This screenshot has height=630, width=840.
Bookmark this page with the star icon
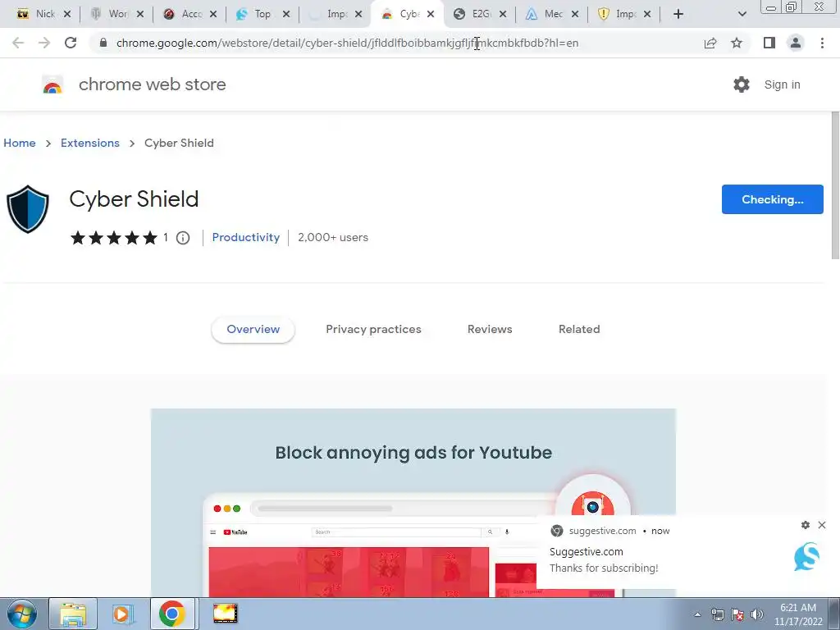[x=737, y=43]
